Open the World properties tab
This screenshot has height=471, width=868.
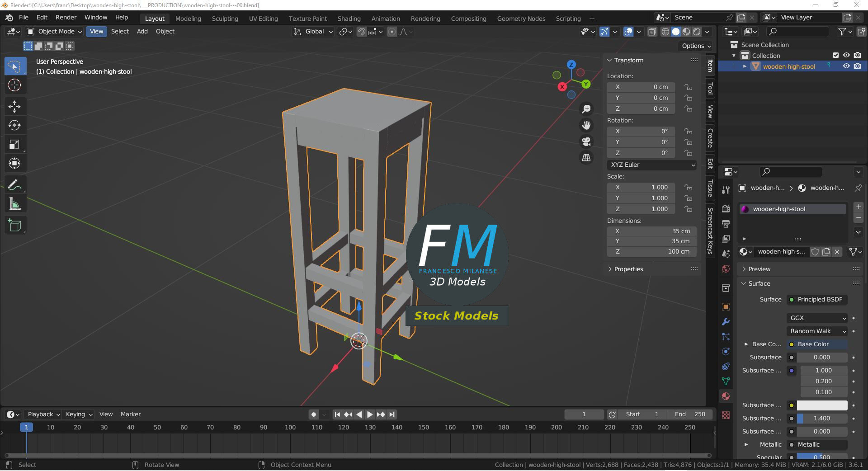(726, 268)
